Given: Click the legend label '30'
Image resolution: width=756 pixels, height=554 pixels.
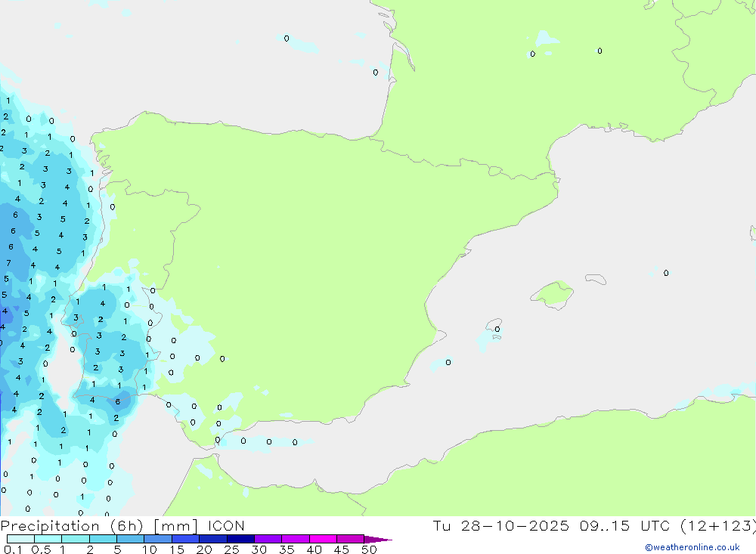Looking at the screenshot, I should click(259, 549).
